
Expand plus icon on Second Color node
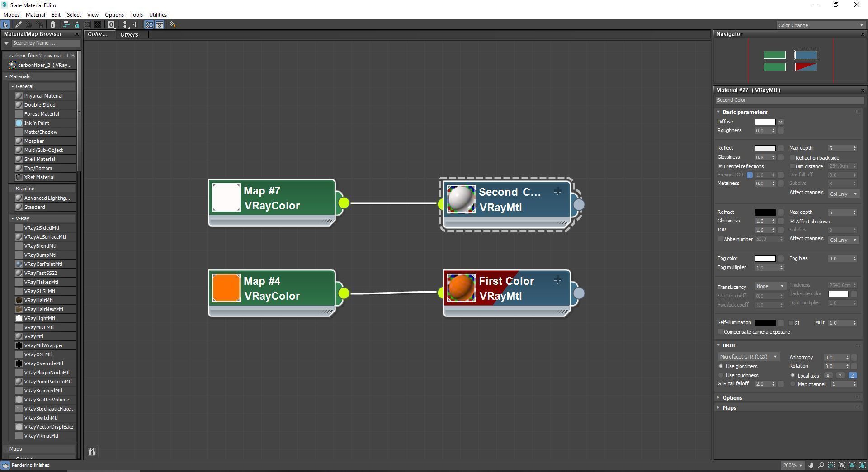(x=557, y=192)
